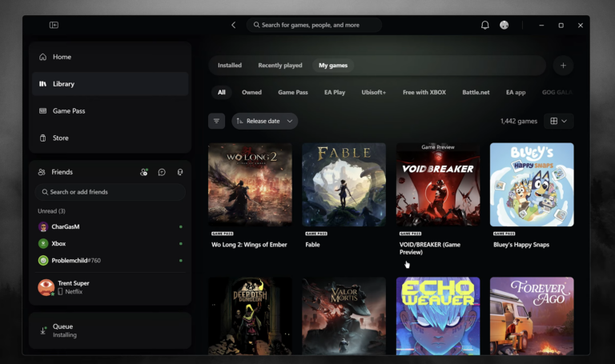Viewport: 615px width, 364px height.
Task: Open Bluey's Happy Snaps cover art
Action: tap(532, 185)
